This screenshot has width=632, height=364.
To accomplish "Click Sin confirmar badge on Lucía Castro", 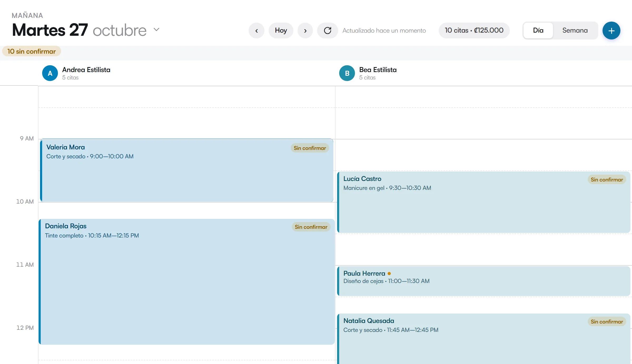I will click(607, 180).
